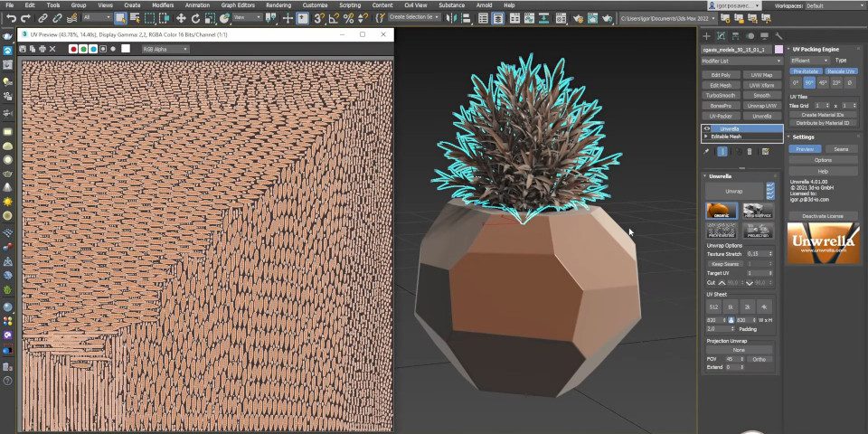
Task: Activate the Select and Move tool
Action: pos(181,18)
